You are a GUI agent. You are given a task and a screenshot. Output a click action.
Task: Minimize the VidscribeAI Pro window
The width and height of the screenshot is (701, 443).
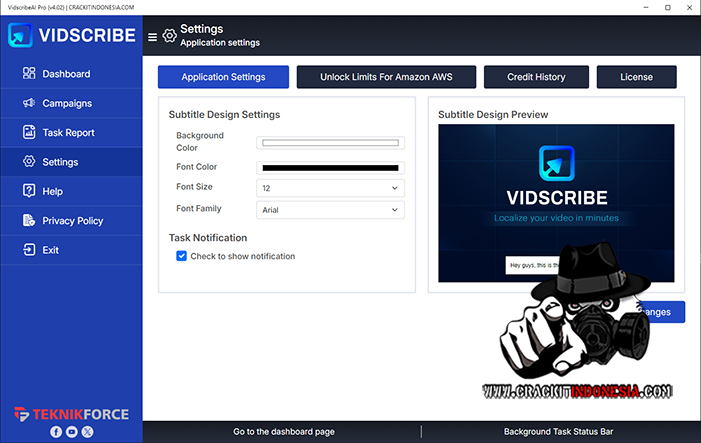pyautogui.click(x=646, y=8)
